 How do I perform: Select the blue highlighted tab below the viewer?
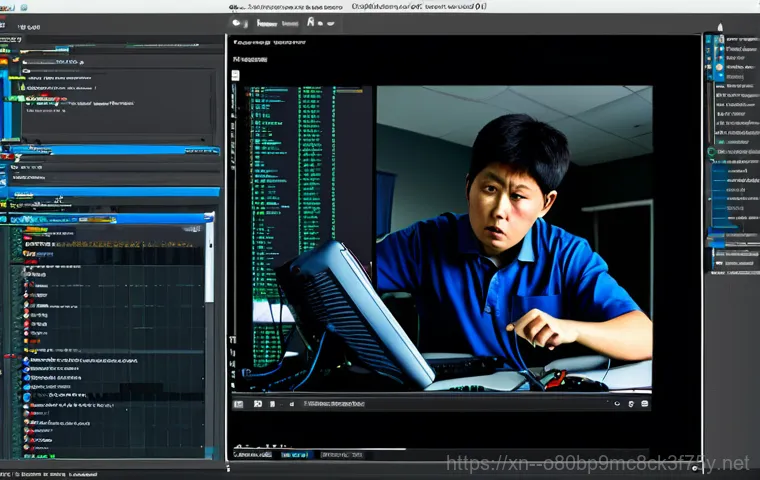tap(295, 455)
